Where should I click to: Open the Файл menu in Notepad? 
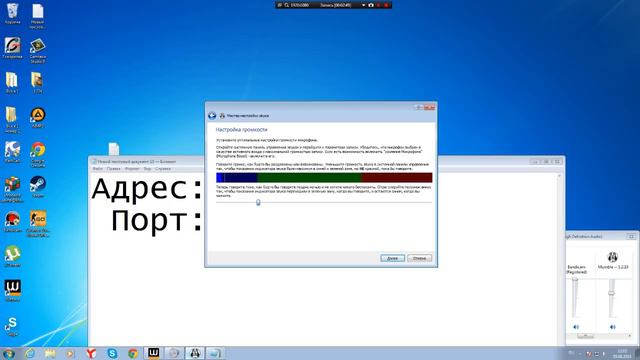(x=98, y=169)
